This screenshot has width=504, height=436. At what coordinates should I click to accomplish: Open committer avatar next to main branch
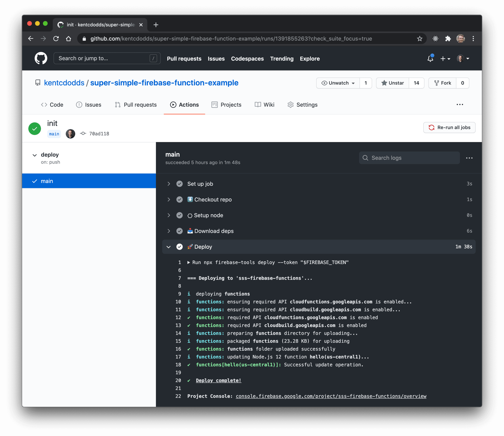(70, 134)
